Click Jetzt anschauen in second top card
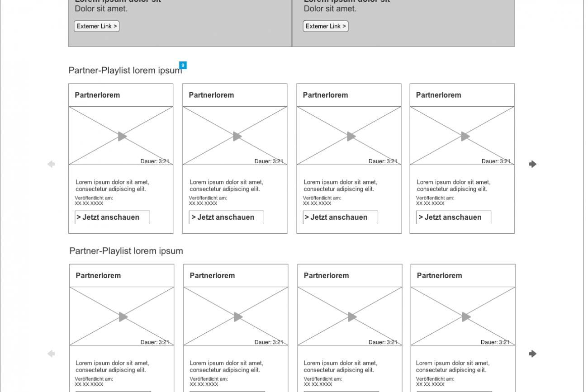The height and width of the screenshot is (392, 588). (226, 217)
